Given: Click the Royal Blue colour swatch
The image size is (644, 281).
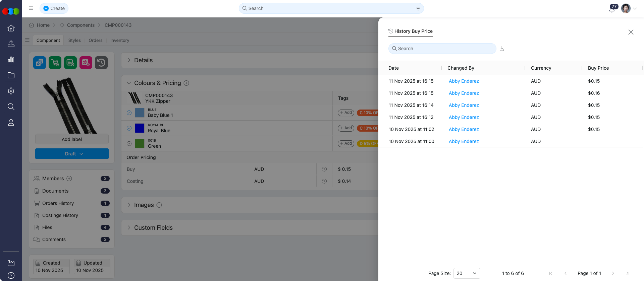Looking at the screenshot, I should click(140, 128).
